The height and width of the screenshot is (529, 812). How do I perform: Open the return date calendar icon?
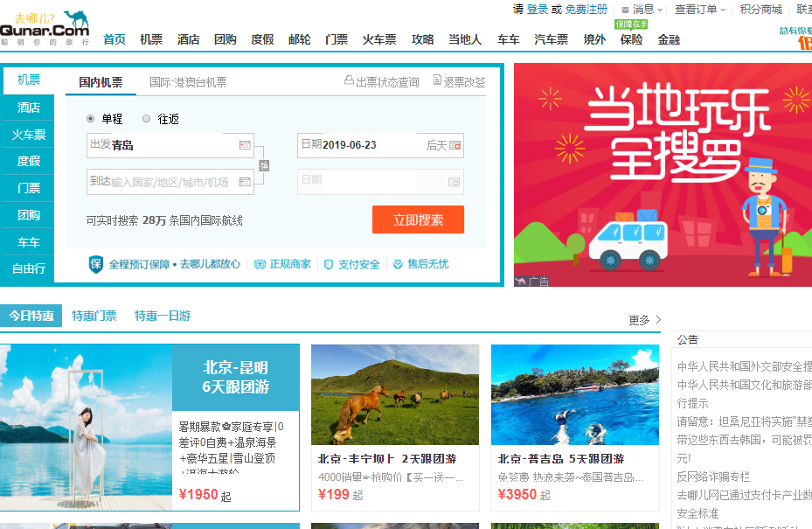click(x=454, y=182)
